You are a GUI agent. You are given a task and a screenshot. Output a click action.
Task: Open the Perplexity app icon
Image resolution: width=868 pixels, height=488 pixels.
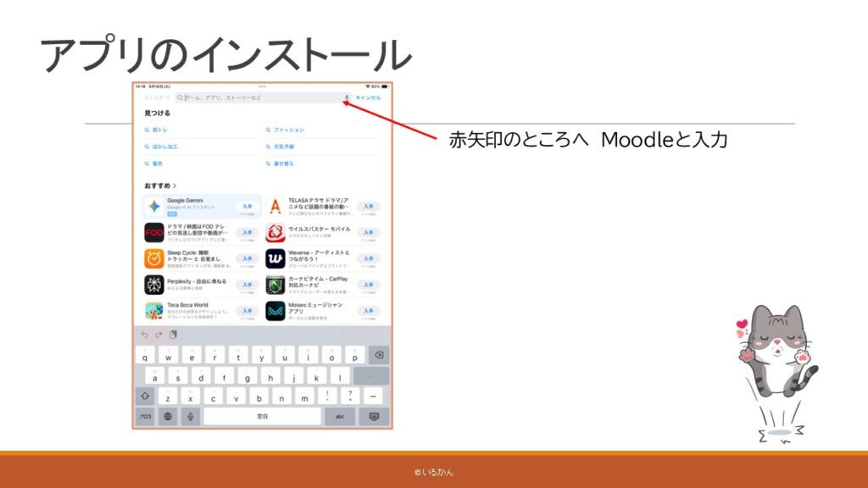154,284
